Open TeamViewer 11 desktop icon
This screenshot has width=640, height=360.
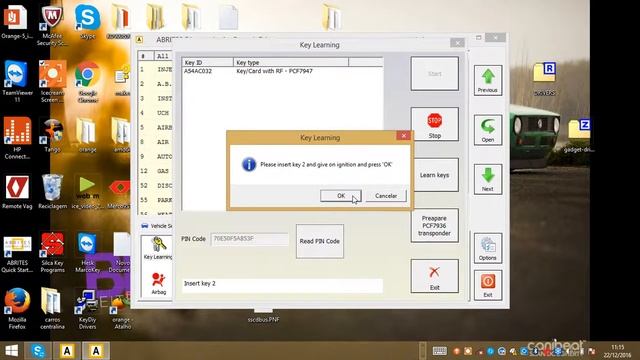click(17, 81)
